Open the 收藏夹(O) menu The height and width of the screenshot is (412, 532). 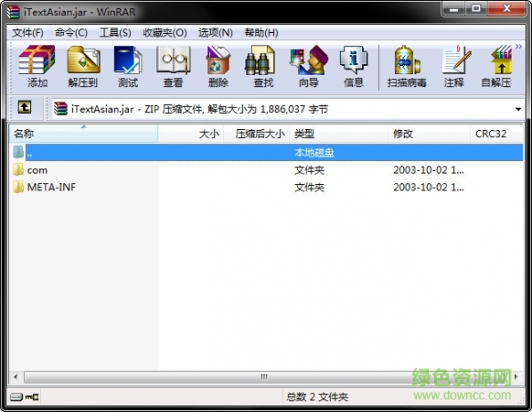[x=165, y=33]
